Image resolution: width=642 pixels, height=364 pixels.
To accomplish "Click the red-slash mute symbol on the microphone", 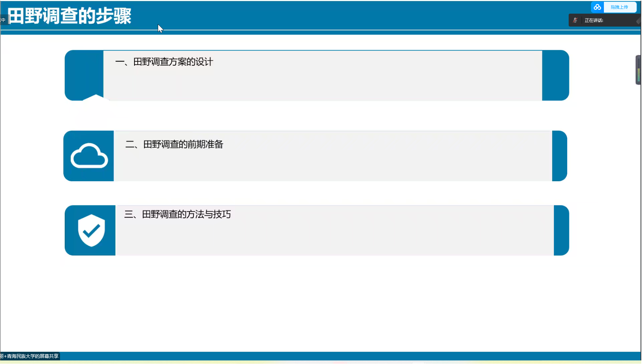I will (x=575, y=20).
